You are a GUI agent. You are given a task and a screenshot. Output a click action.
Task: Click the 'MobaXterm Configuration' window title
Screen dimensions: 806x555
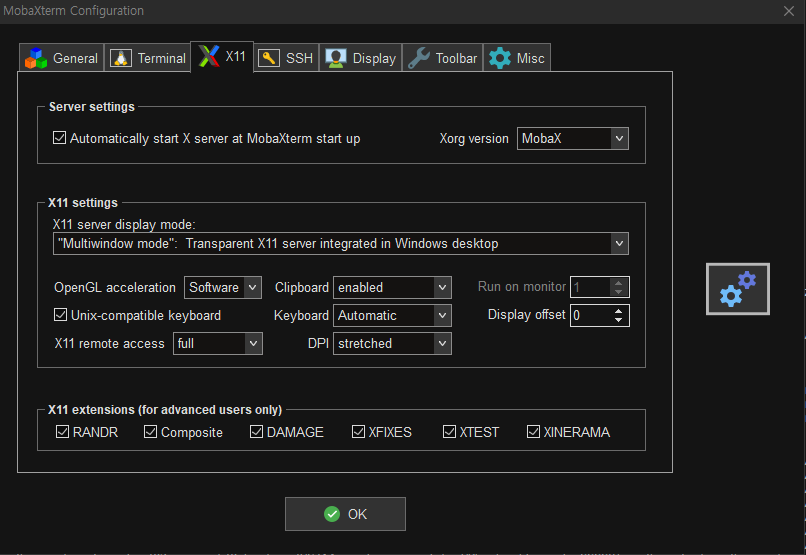[x=74, y=11]
